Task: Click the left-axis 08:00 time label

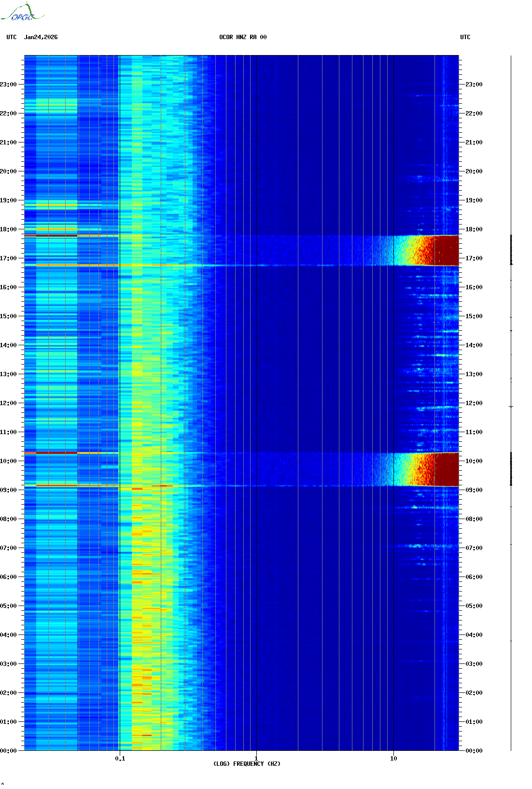Action: pyautogui.click(x=8, y=519)
